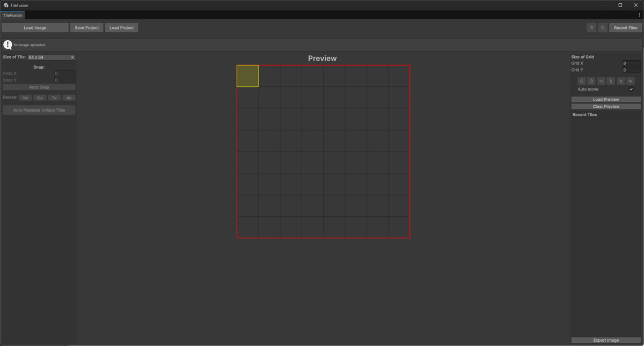
Task: Select the rotate clockwise tile icon
Action: [582, 81]
